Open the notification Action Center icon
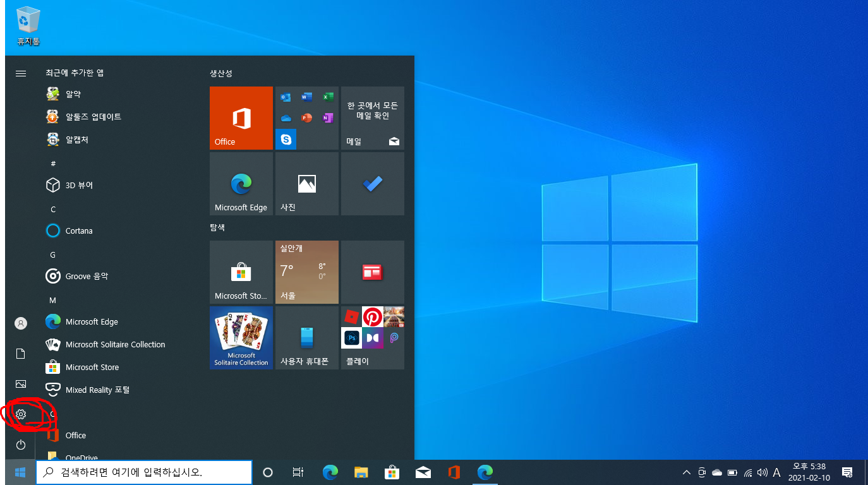 (x=847, y=472)
